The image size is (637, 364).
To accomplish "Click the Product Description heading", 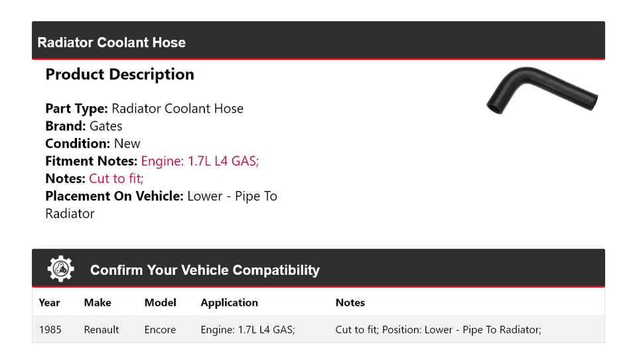I will 119,74.
